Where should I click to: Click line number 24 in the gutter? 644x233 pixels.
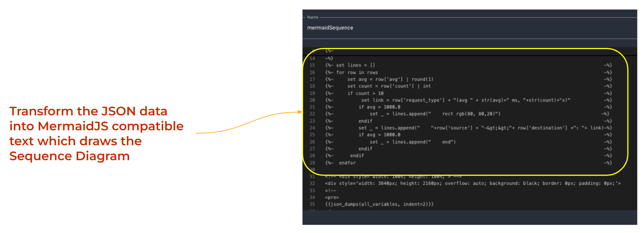pos(312,128)
